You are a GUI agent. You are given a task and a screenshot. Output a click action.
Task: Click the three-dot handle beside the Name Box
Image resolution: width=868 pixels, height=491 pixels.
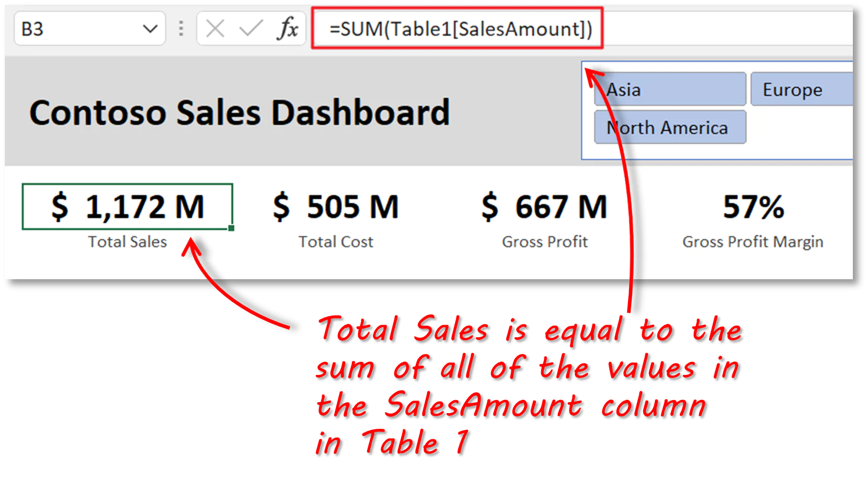(x=181, y=29)
